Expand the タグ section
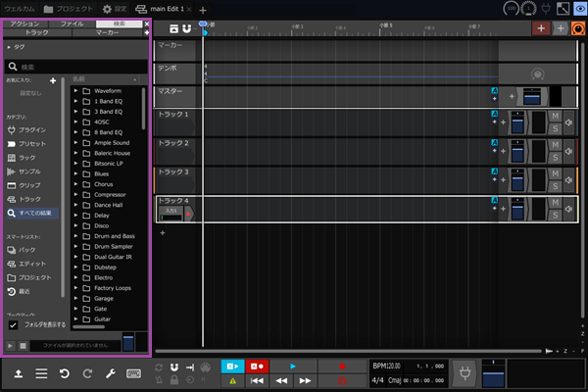This screenshot has height=392, width=588. tap(10, 46)
